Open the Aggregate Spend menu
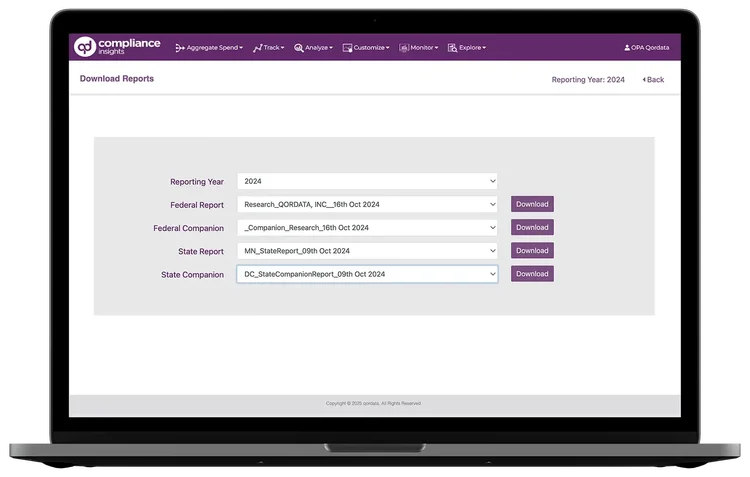 click(x=210, y=48)
